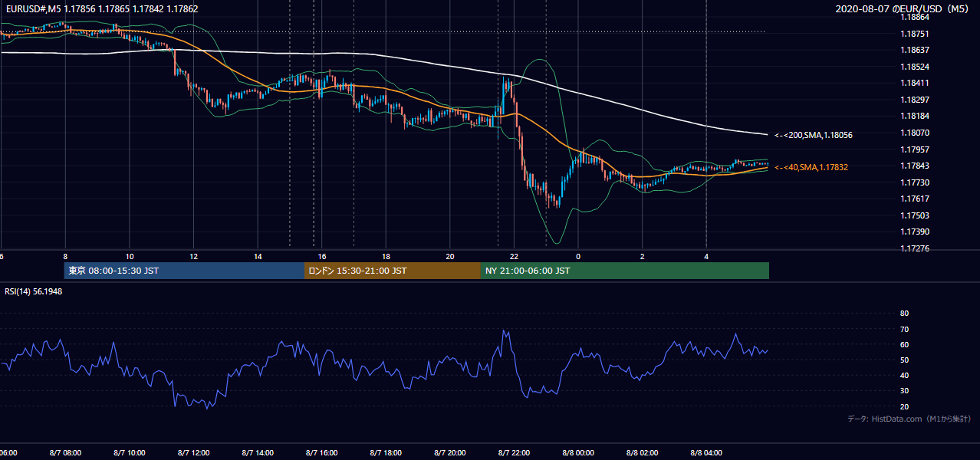Click price axis label 1.17957
980x460 pixels.
[x=916, y=149]
